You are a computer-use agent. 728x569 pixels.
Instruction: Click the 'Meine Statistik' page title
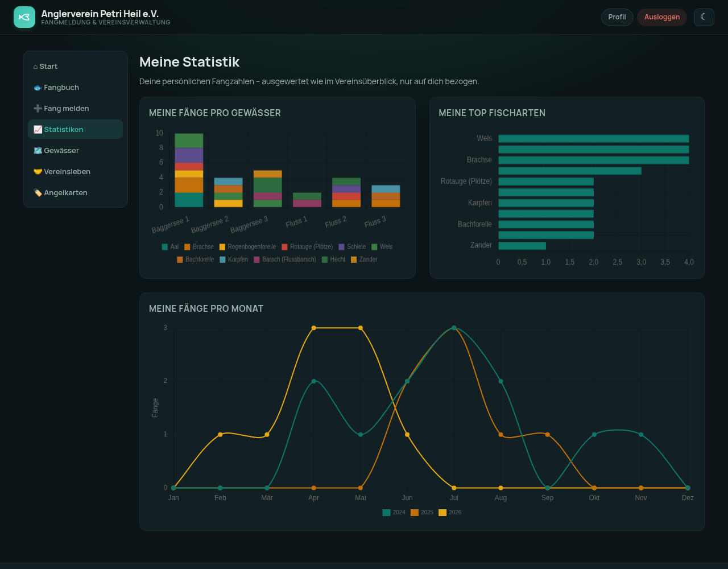(x=189, y=62)
